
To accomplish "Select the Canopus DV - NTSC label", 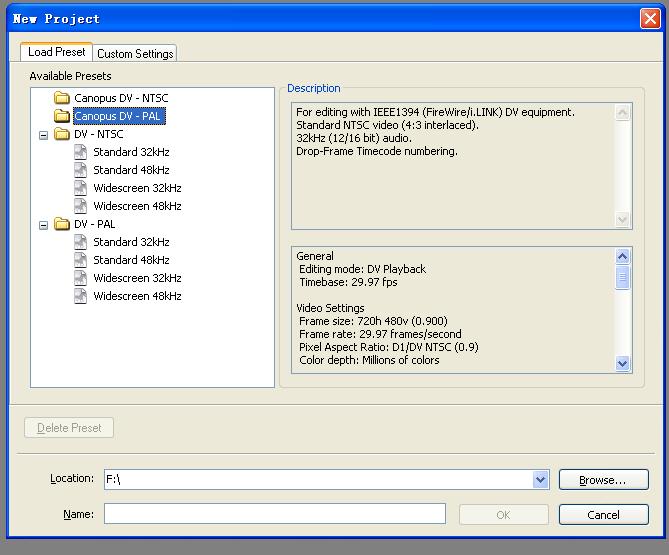I will coord(121,98).
